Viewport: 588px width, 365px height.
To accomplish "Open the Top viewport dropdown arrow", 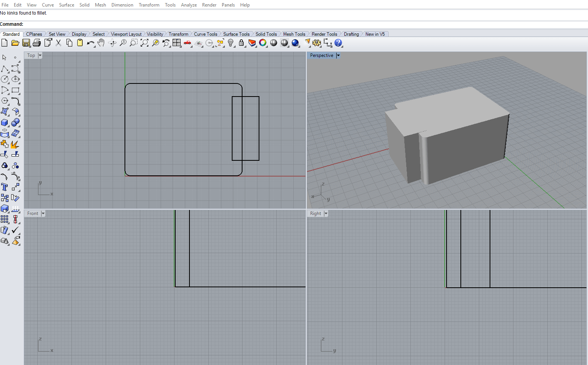I will click(40, 55).
